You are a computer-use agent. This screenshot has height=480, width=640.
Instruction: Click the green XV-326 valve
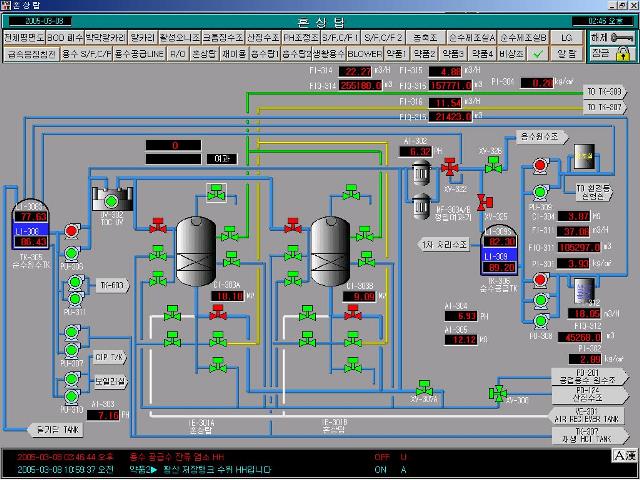point(493,164)
